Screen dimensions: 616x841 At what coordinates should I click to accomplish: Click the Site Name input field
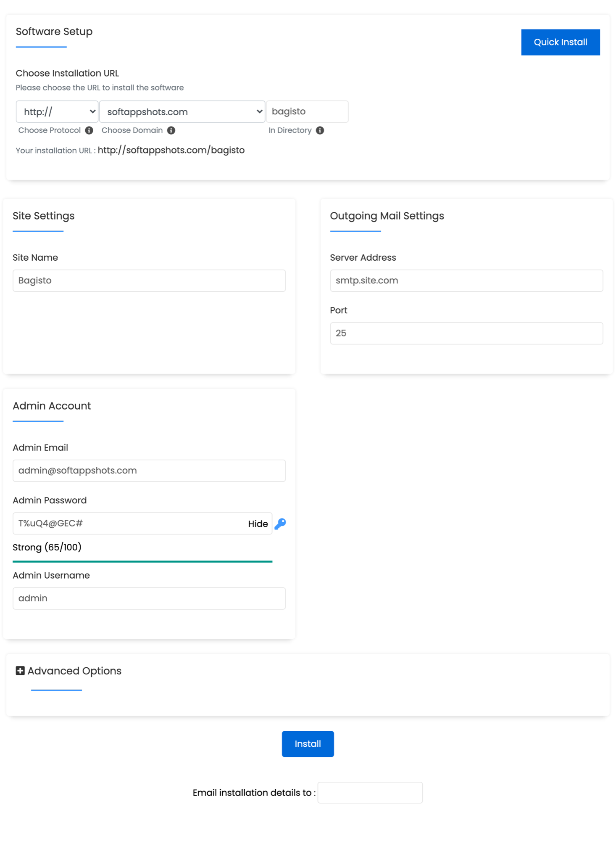pyautogui.click(x=149, y=280)
